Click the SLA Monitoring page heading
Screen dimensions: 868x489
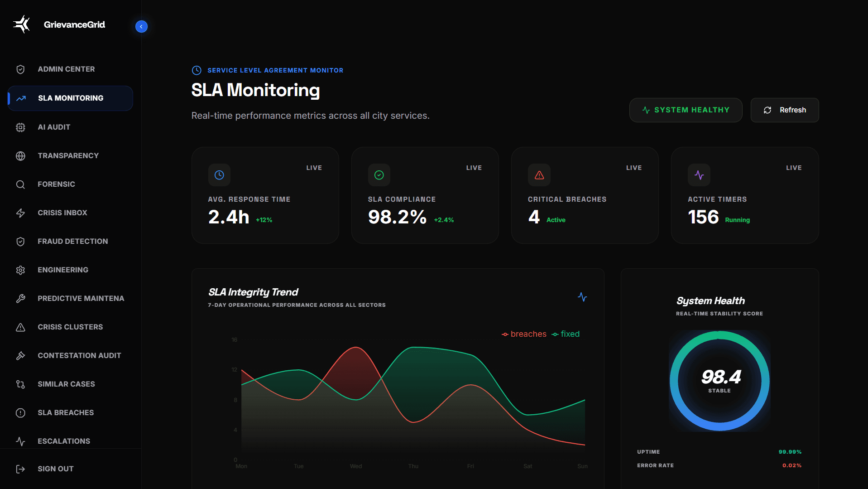(255, 90)
